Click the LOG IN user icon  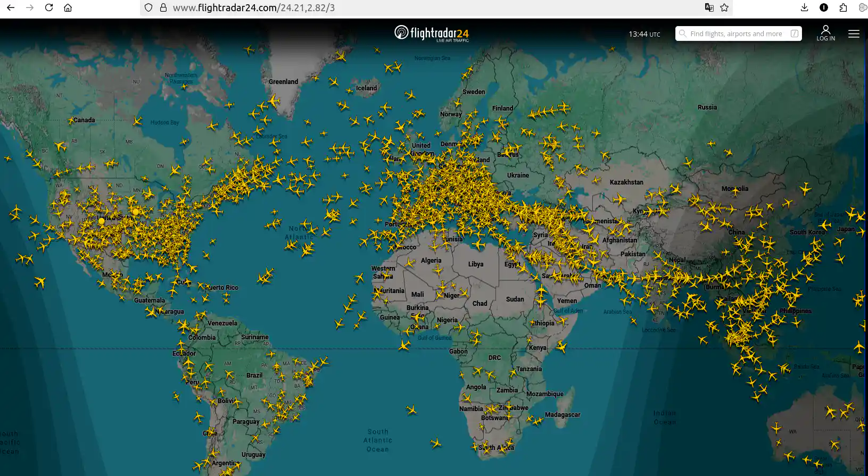click(825, 32)
